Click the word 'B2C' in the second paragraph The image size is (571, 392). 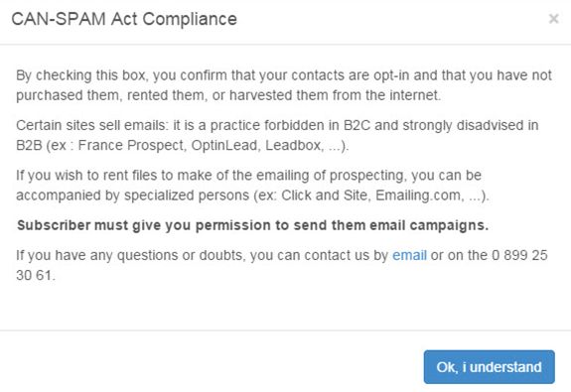pyautogui.click(x=357, y=125)
